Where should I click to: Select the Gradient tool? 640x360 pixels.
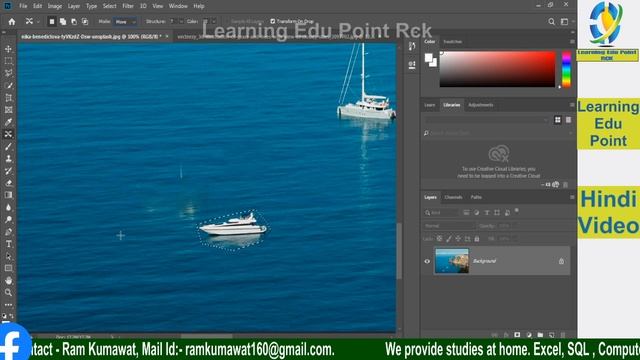click(x=8, y=195)
